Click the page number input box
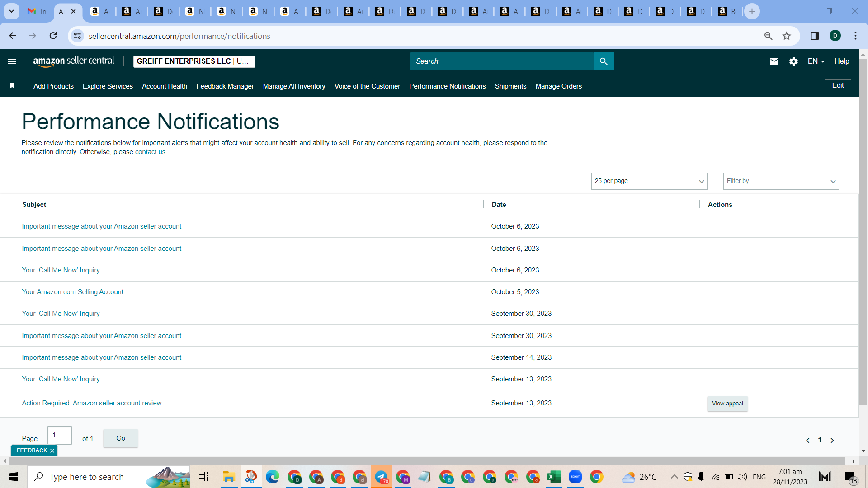Viewport: 868px width, 488px height. 60,435
